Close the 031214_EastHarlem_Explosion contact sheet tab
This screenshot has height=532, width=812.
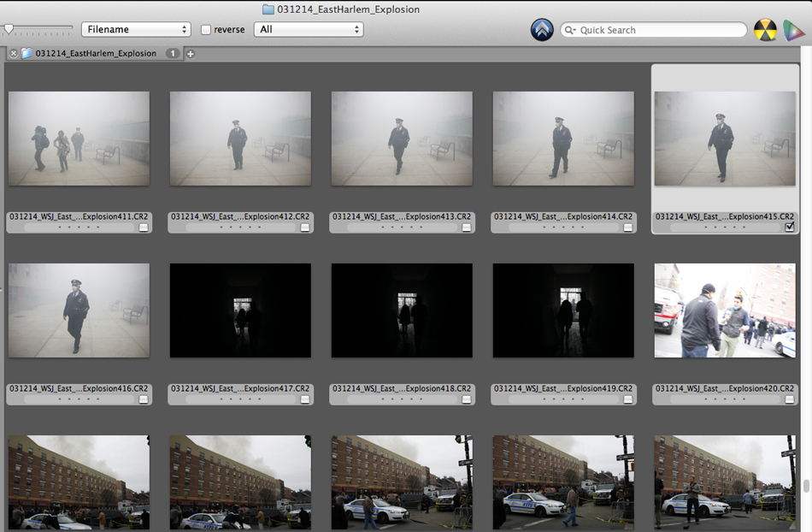[14, 53]
